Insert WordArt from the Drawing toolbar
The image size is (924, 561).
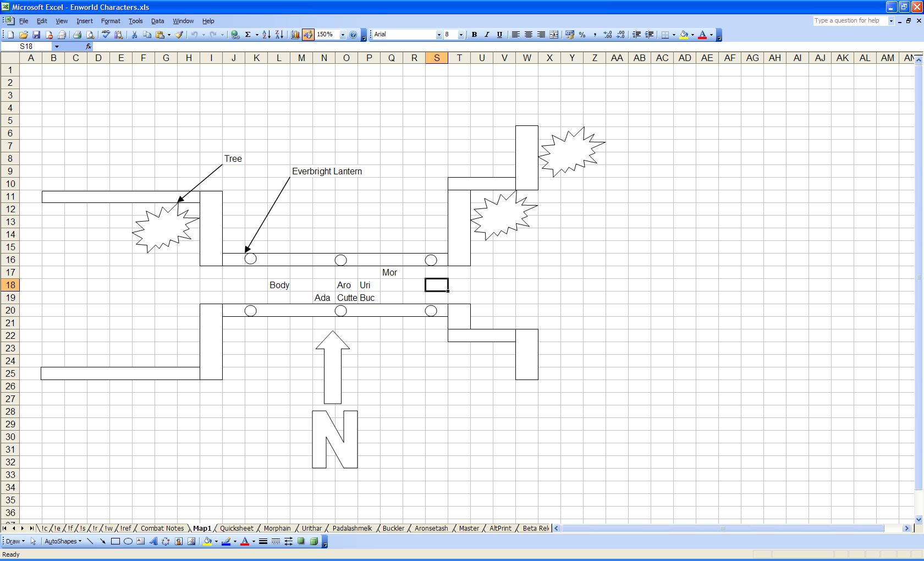click(x=153, y=541)
